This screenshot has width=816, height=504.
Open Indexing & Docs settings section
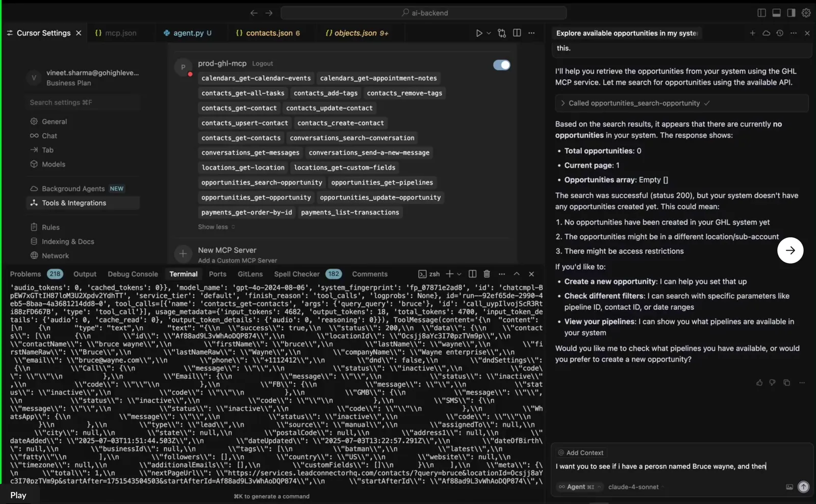[x=68, y=242]
